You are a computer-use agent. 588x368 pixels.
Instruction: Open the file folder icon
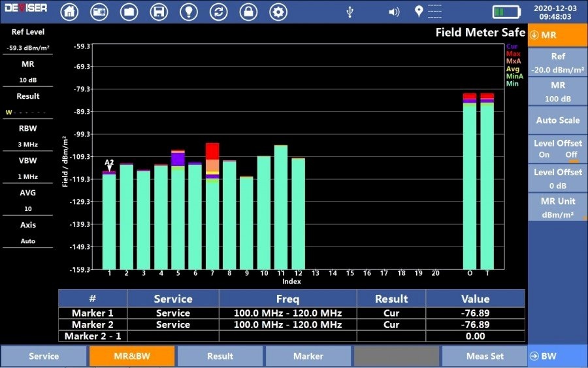[129, 12]
